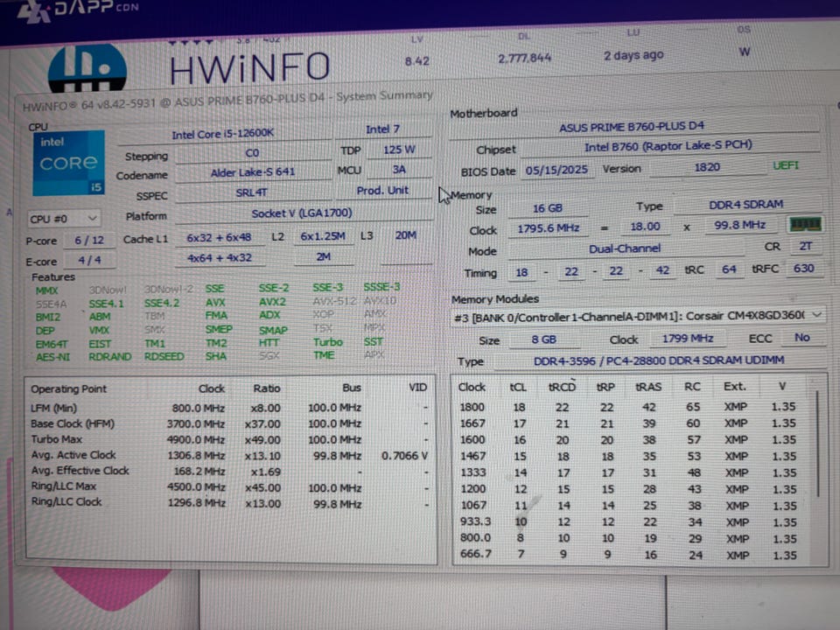Click the Chipset 'Intel B760 (Raptor Lake-S PCH)'
Viewport: 840px width, 630px height.
pyautogui.click(x=668, y=146)
